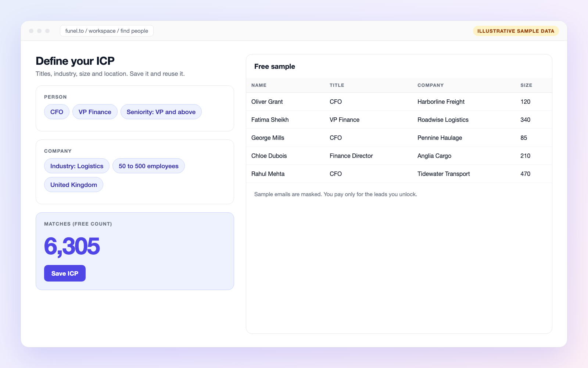Viewport: 588px width, 368px height.
Task: Click the Anglia Cargo company cell
Action: 434,156
